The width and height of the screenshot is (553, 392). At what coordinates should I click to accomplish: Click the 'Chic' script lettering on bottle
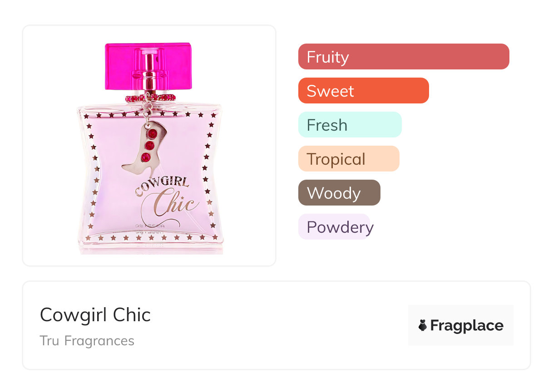tap(175, 202)
